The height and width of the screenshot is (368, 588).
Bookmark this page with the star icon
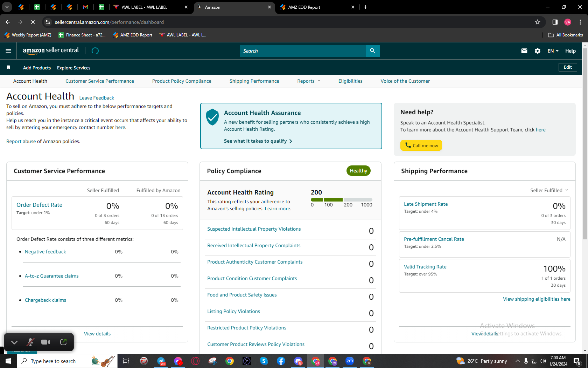coord(538,22)
